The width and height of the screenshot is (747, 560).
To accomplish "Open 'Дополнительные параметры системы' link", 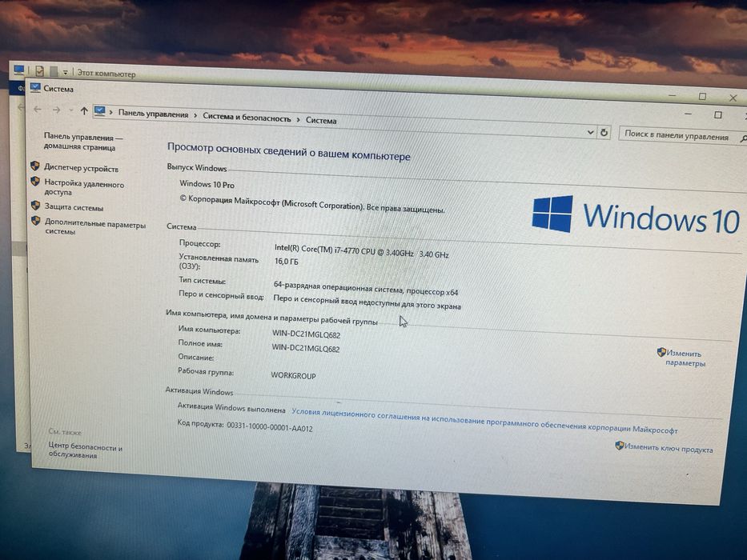I will click(95, 227).
